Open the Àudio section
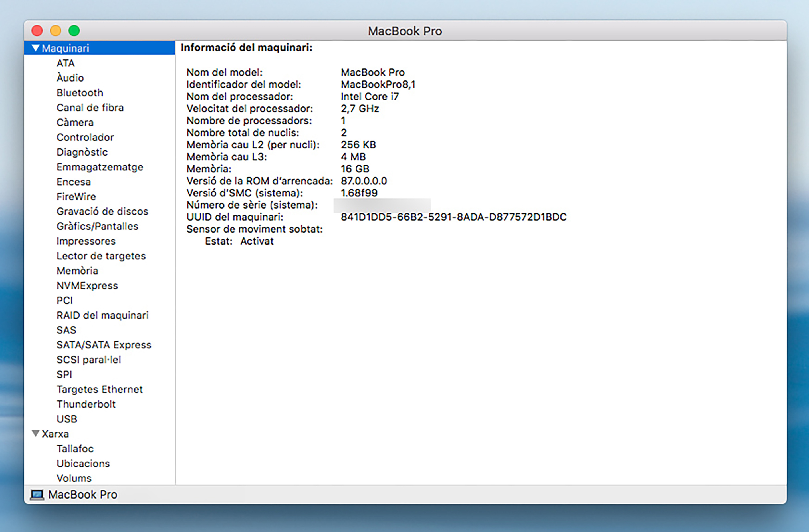Image resolution: width=809 pixels, height=532 pixels. click(x=70, y=78)
